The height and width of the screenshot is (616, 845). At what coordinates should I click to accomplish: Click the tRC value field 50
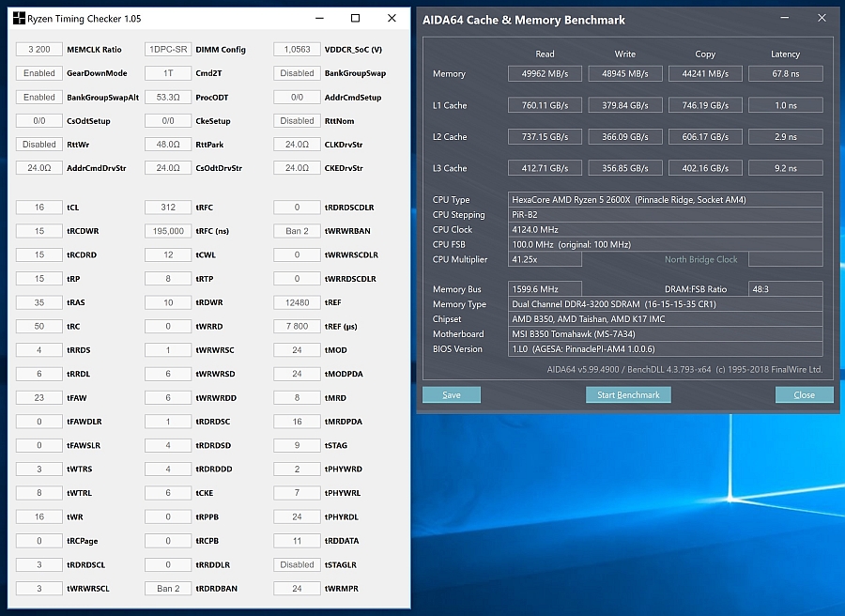coord(39,326)
